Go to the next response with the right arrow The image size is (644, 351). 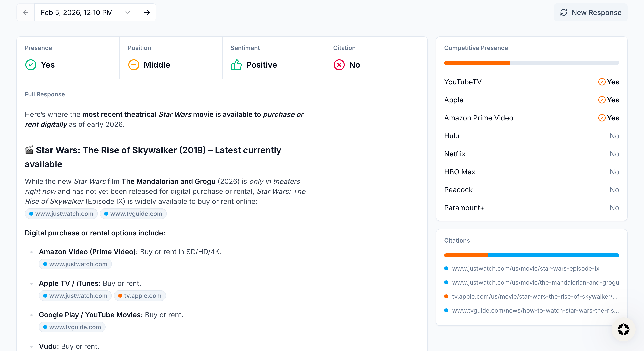point(147,12)
